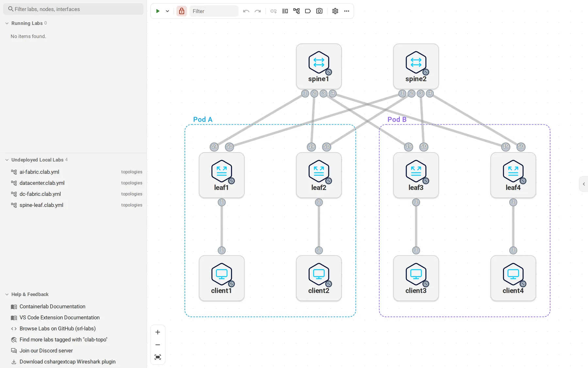Click interface 49 on leaf1

214,147
